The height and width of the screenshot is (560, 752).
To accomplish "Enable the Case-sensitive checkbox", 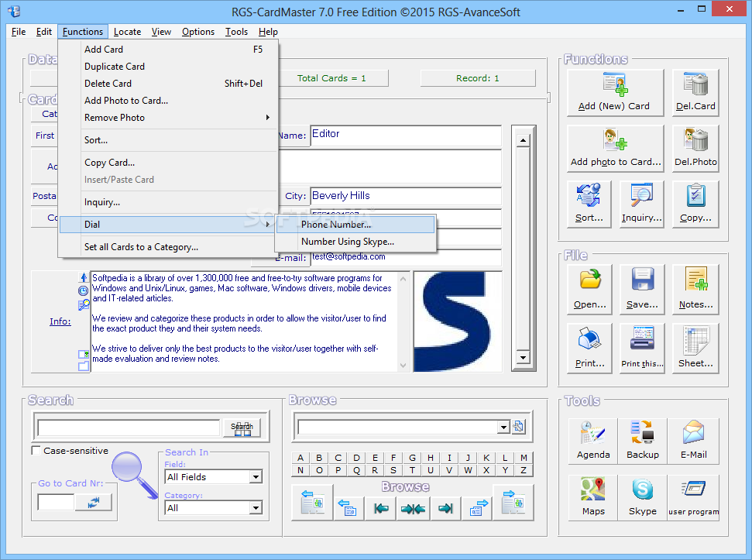I will (36, 451).
